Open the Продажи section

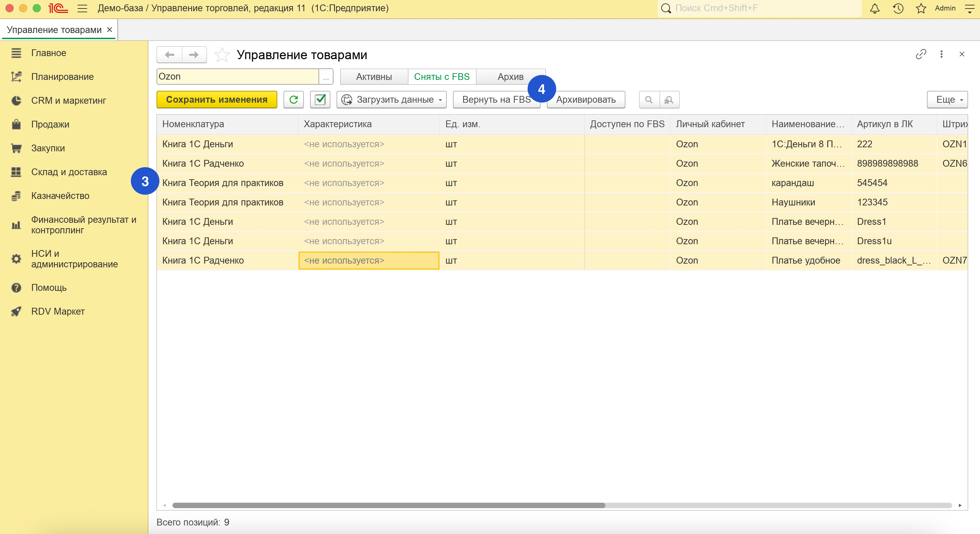click(x=50, y=124)
